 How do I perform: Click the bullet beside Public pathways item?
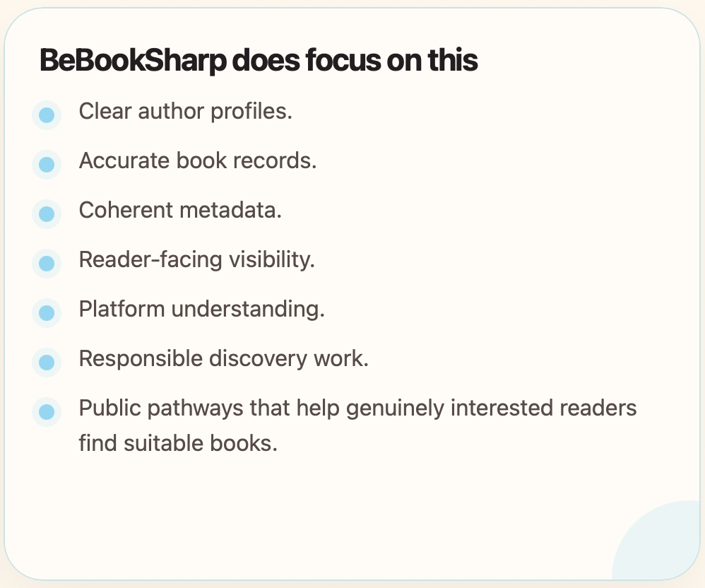point(47,411)
